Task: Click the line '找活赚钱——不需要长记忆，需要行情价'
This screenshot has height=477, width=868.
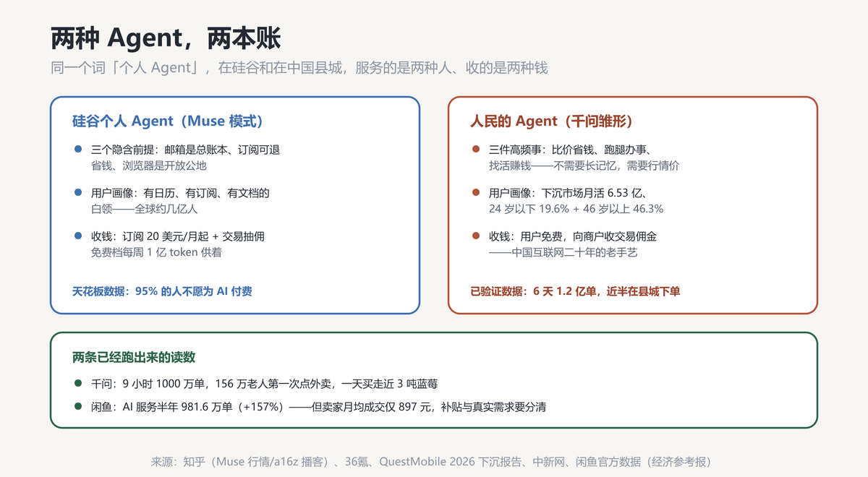Action: coord(584,166)
